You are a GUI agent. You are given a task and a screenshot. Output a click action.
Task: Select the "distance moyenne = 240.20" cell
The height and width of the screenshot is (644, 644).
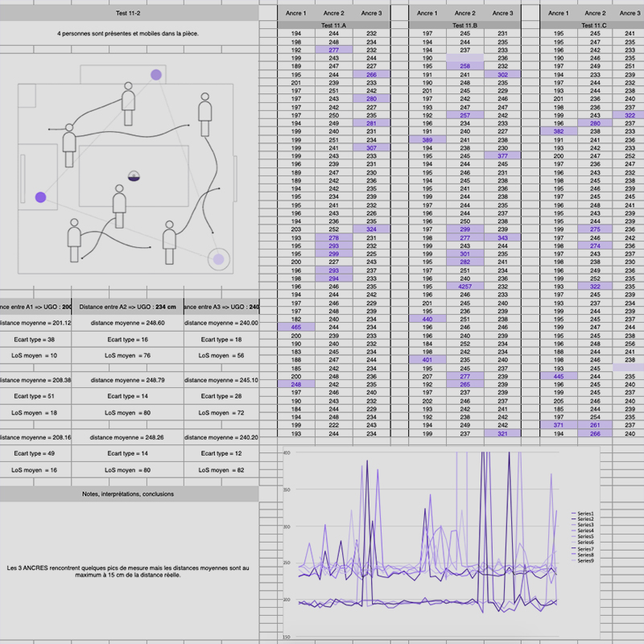pos(221,437)
